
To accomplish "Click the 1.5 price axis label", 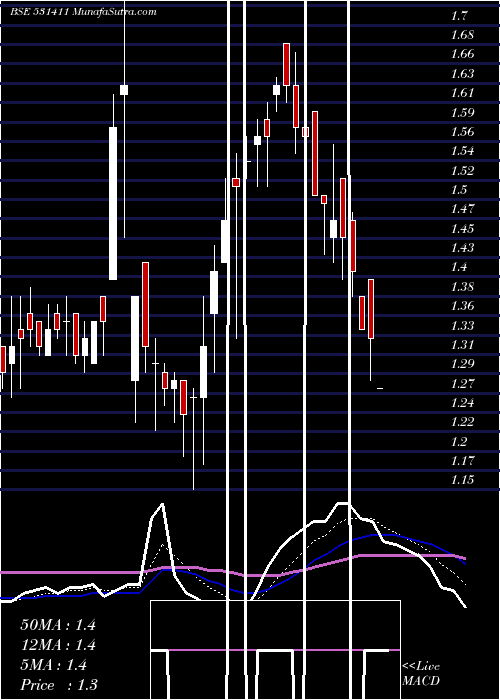I will pos(459,190).
